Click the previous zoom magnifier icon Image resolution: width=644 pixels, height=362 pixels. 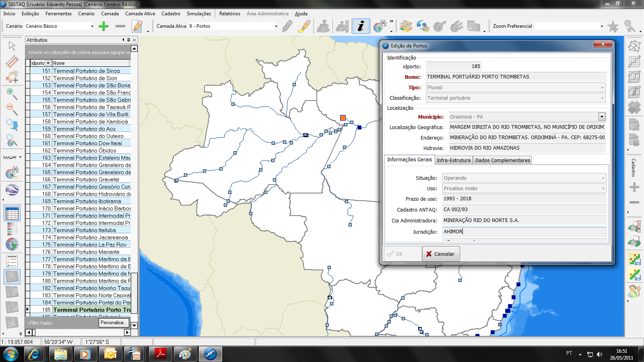(12, 125)
